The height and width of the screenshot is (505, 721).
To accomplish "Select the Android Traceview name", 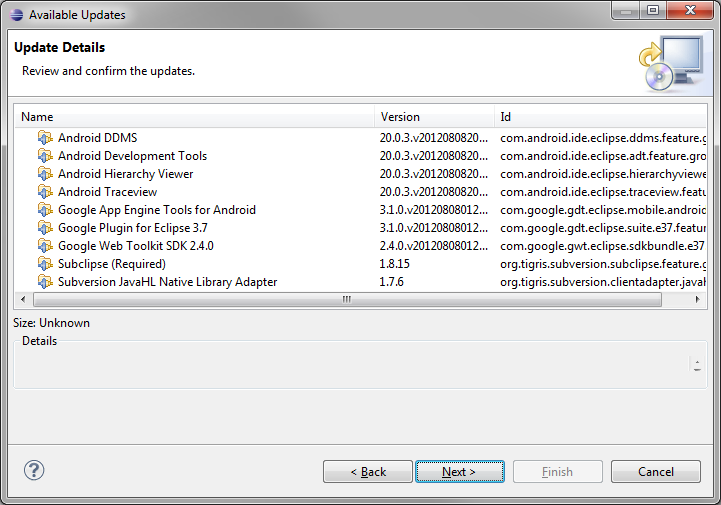I will (107, 191).
